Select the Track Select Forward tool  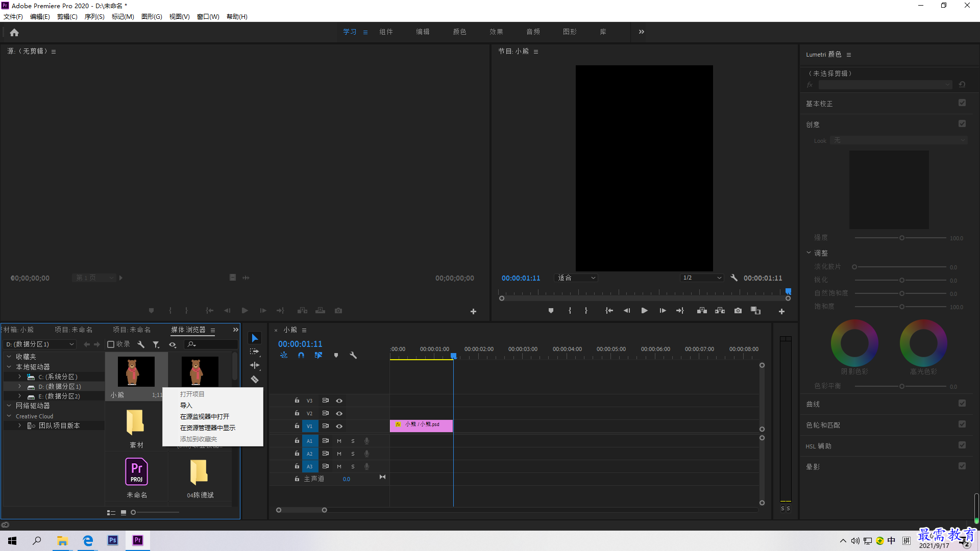click(x=255, y=352)
